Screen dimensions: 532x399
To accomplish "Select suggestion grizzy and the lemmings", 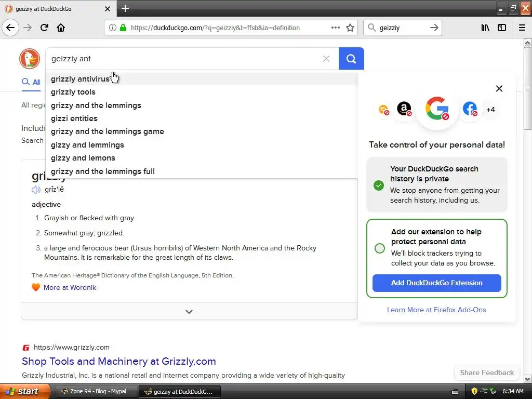I will pyautogui.click(x=202, y=105).
